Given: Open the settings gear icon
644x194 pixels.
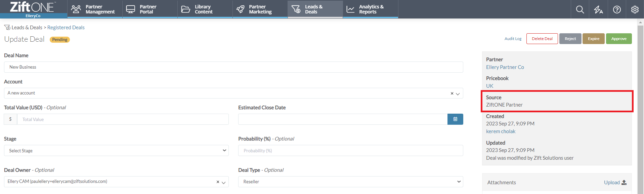Looking at the screenshot, I should pyautogui.click(x=635, y=9).
